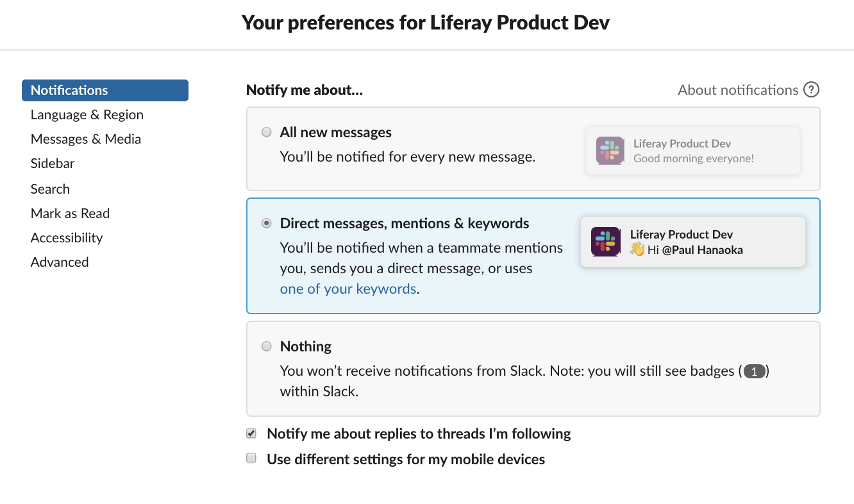Open Search preferences section
This screenshot has width=854, height=504.
tap(50, 189)
